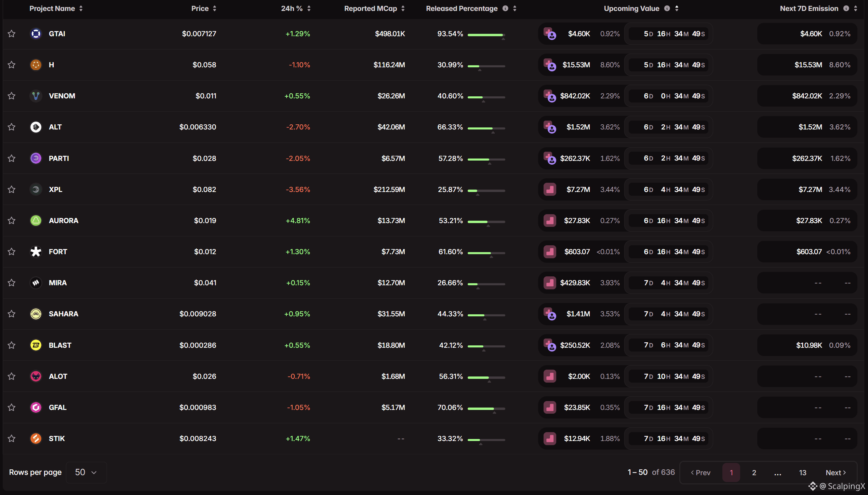Screen dimensions: 868x495
Task: Click XPL released percentage progress bar
Action: click(486, 191)
